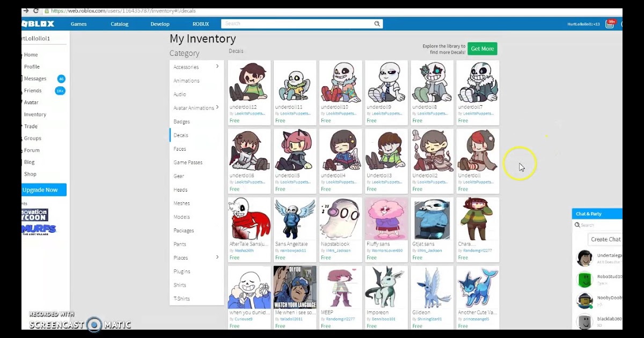This screenshot has width=644, height=338.
Task: Click the Roblox search input field
Action: [298, 24]
